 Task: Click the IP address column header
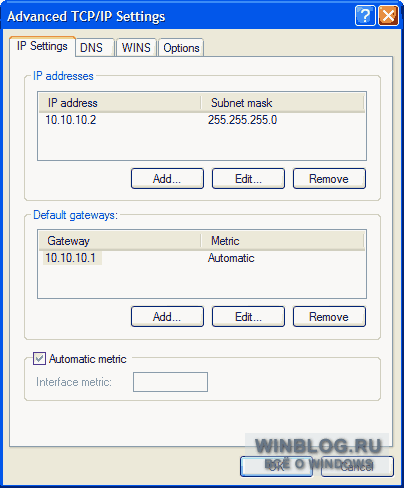tap(120, 103)
